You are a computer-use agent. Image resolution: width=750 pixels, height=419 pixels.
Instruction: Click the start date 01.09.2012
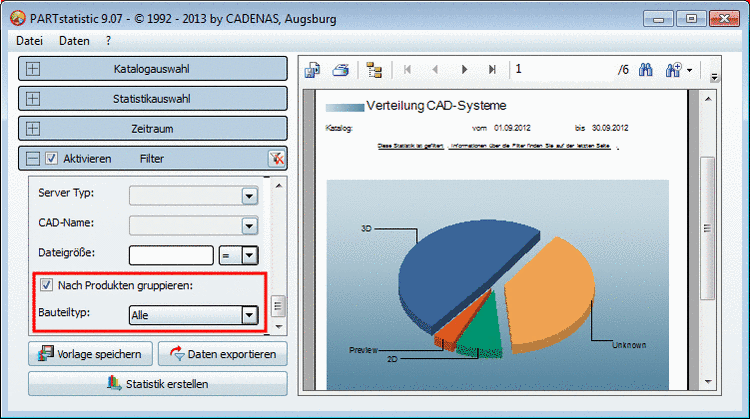point(512,128)
